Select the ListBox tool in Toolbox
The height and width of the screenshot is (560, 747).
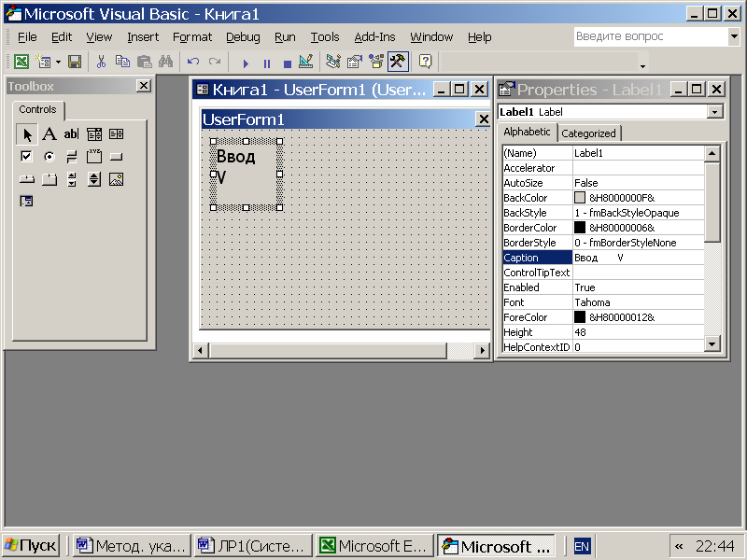point(116,134)
